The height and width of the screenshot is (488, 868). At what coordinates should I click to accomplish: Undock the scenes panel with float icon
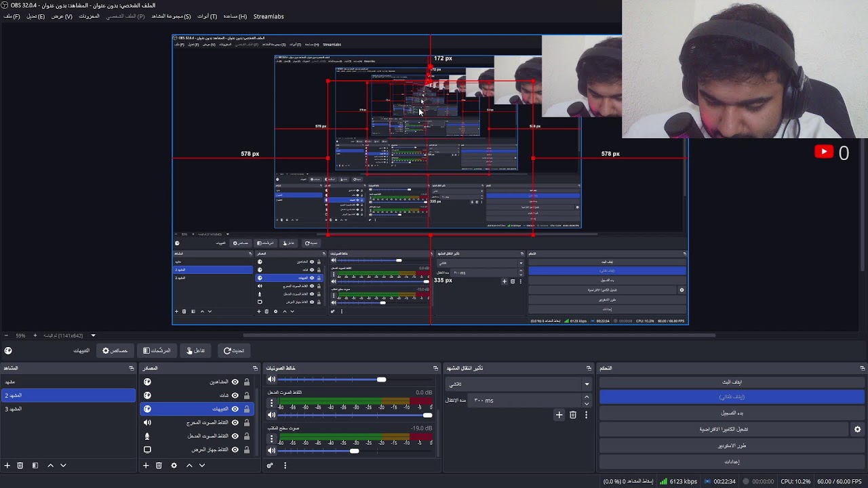(132, 368)
